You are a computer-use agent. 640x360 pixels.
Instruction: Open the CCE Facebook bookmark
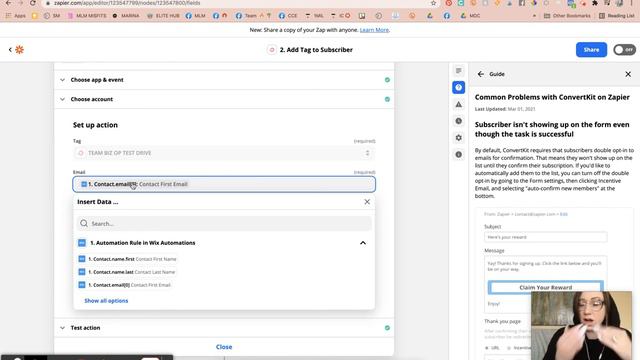(288, 16)
